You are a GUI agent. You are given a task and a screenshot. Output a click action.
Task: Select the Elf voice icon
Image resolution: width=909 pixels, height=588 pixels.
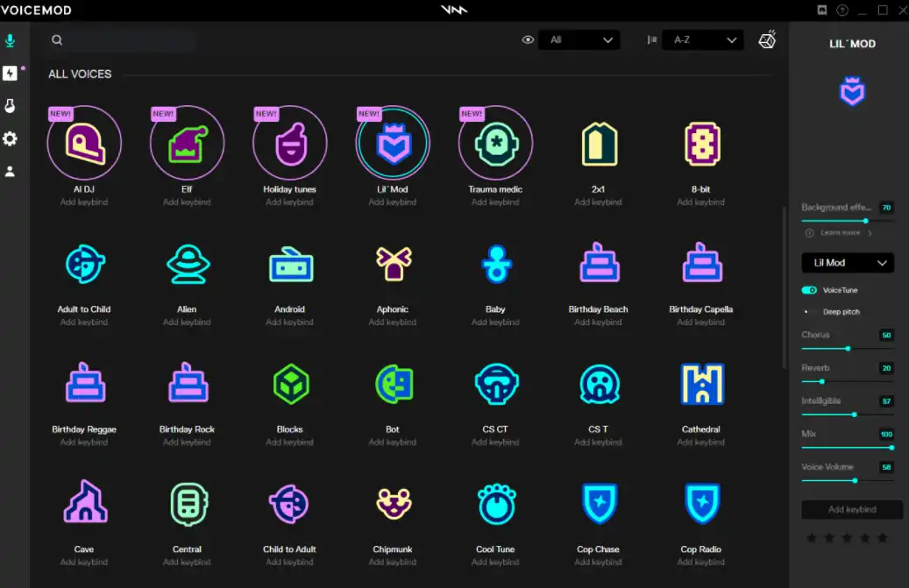coord(187,143)
